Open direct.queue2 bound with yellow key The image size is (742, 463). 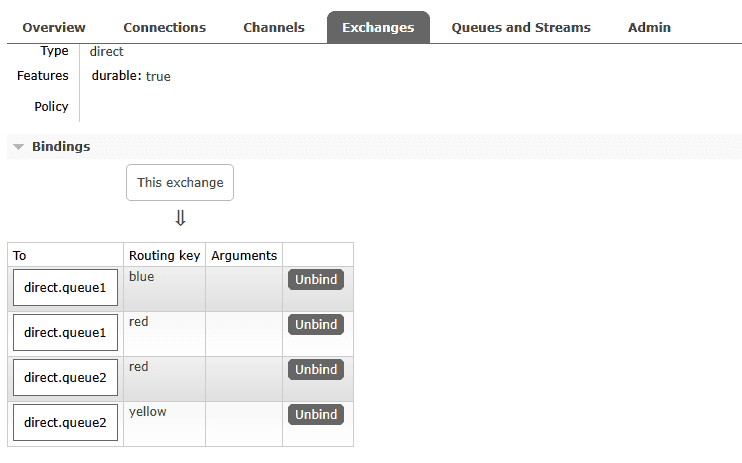tap(65, 423)
